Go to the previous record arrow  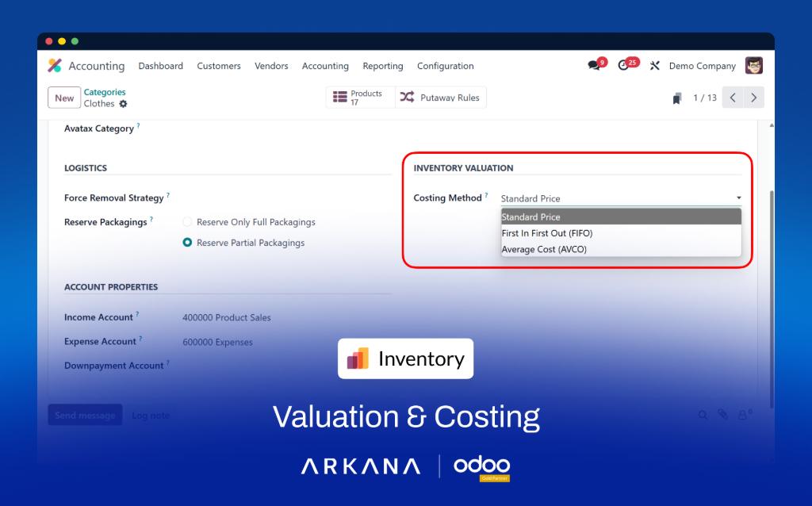(x=733, y=98)
